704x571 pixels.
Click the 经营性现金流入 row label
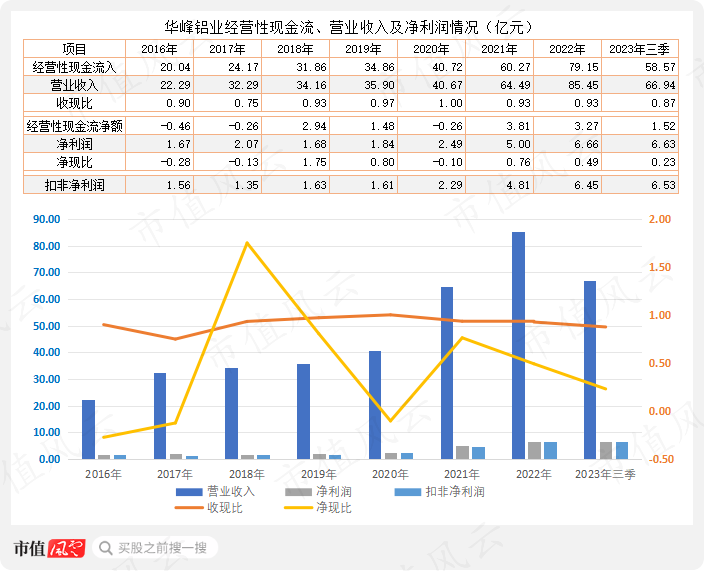[x=74, y=67]
